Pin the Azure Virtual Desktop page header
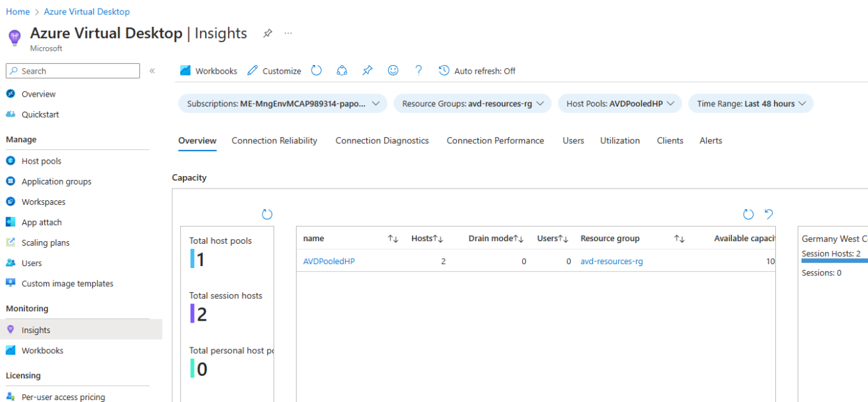The image size is (868, 402). [x=267, y=33]
